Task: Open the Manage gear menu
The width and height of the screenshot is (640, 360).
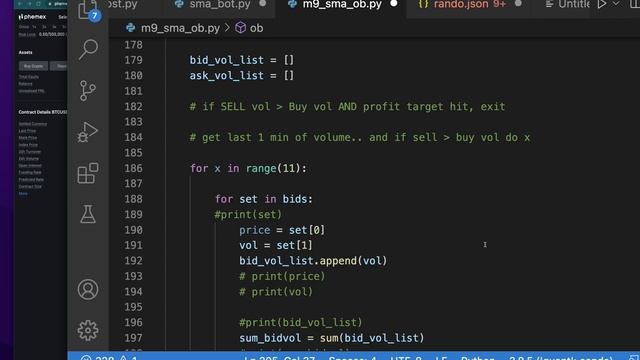Action: (x=88, y=330)
